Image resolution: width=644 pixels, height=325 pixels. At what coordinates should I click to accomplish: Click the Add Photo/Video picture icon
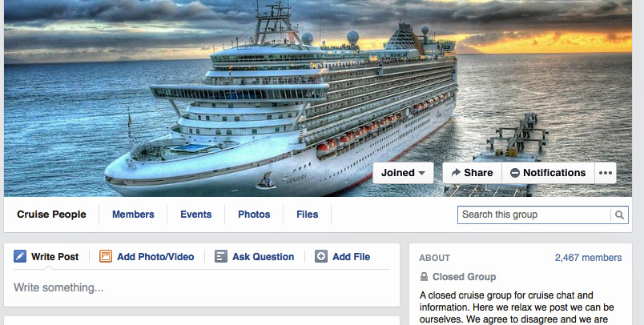click(106, 257)
